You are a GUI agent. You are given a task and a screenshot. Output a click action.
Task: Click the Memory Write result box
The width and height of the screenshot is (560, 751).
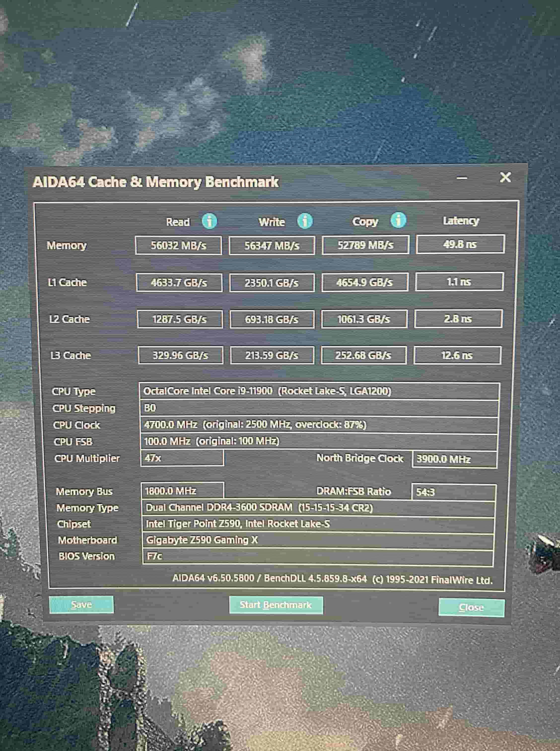click(272, 245)
